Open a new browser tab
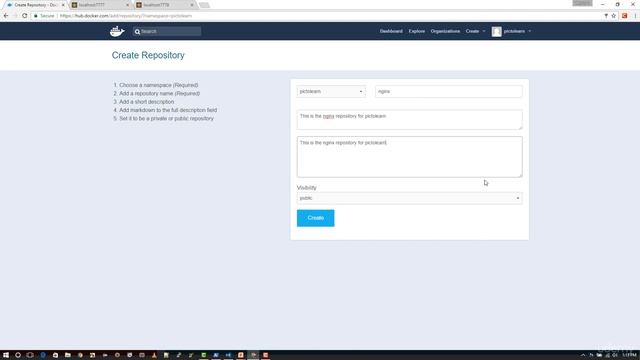 204,5
